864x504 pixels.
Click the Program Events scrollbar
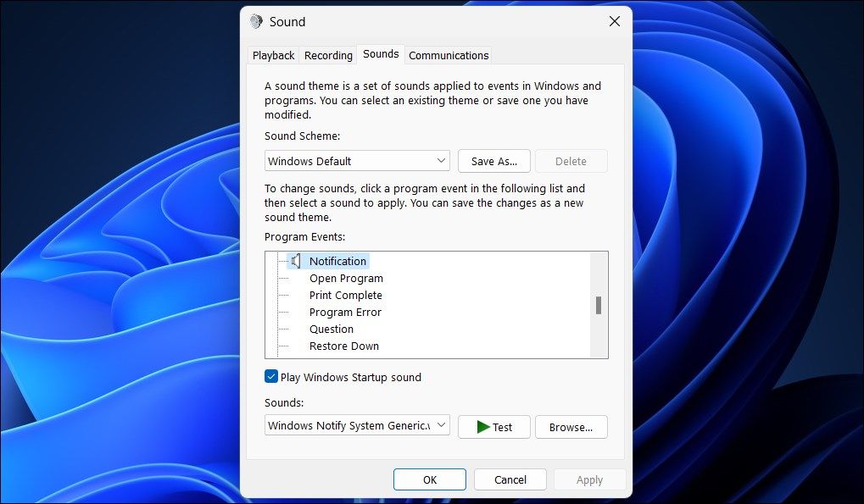coord(600,305)
